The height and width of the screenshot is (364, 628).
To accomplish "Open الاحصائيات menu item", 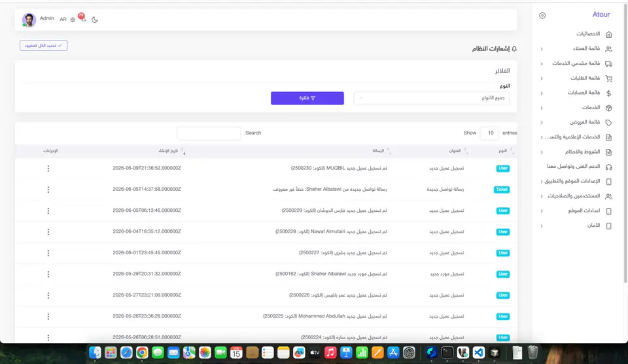I will coord(588,34).
